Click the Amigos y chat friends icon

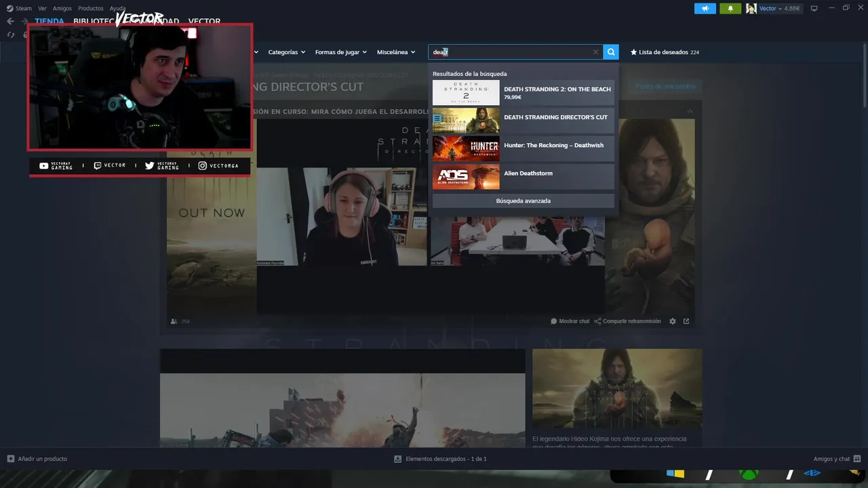(857, 459)
